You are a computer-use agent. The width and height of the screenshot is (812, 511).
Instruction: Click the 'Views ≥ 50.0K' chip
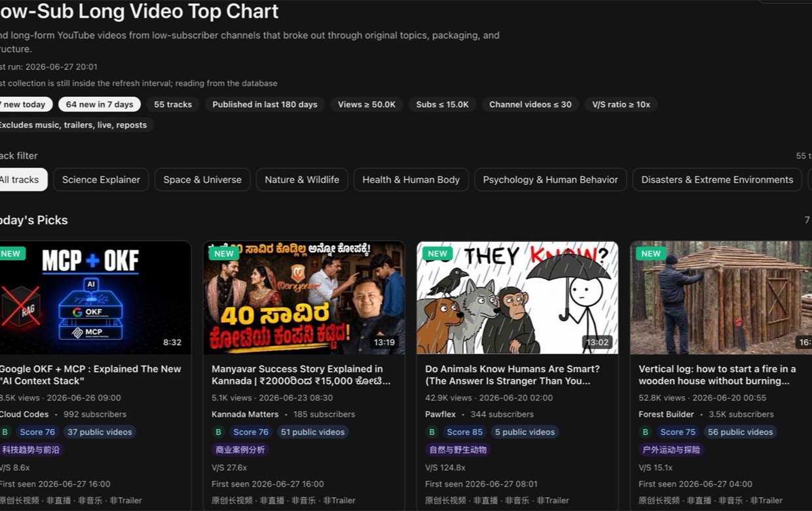pos(367,104)
